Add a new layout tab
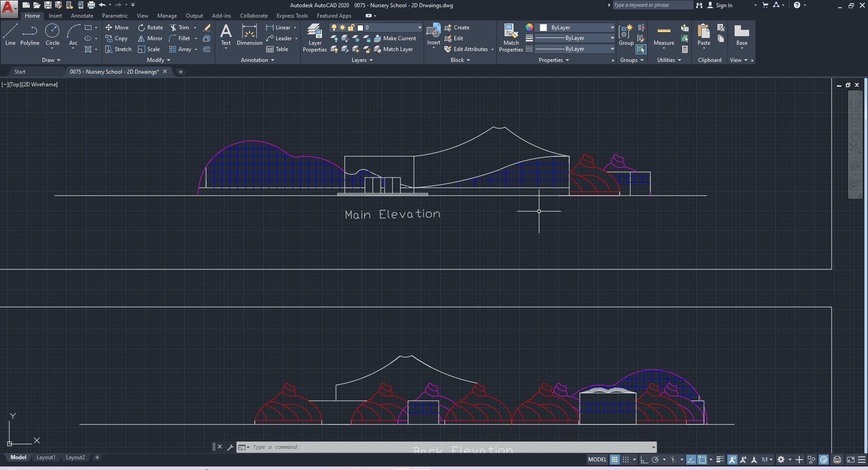868x470 pixels. (97, 457)
